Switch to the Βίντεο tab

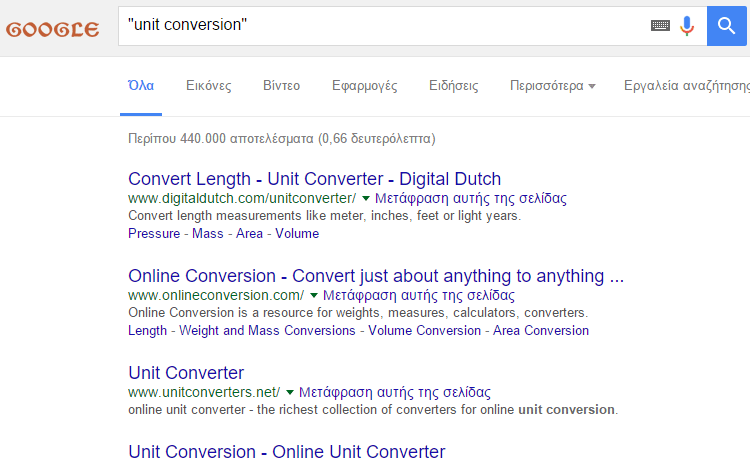pos(281,86)
